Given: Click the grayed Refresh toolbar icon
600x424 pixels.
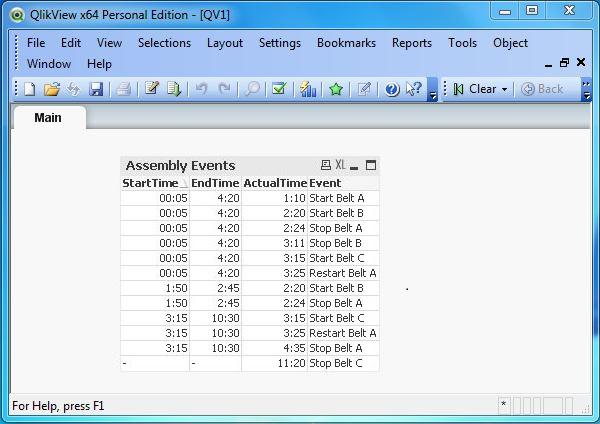Looking at the screenshot, I should [x=74, y=89].
